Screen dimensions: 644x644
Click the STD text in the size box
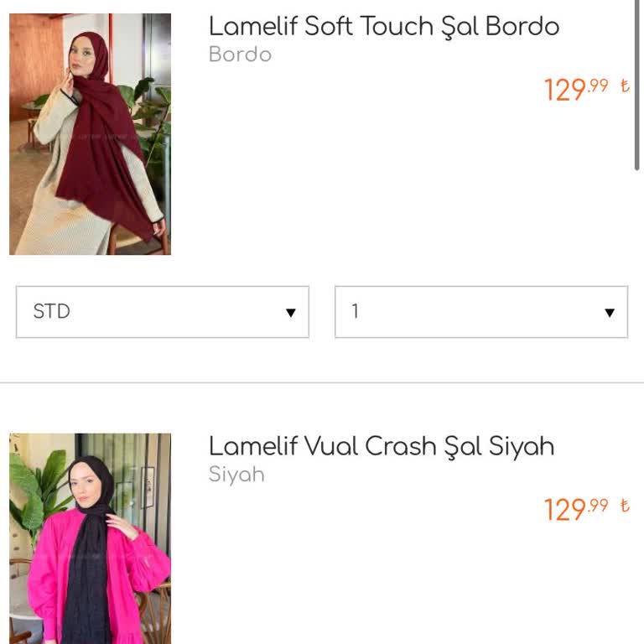(51, 312)
